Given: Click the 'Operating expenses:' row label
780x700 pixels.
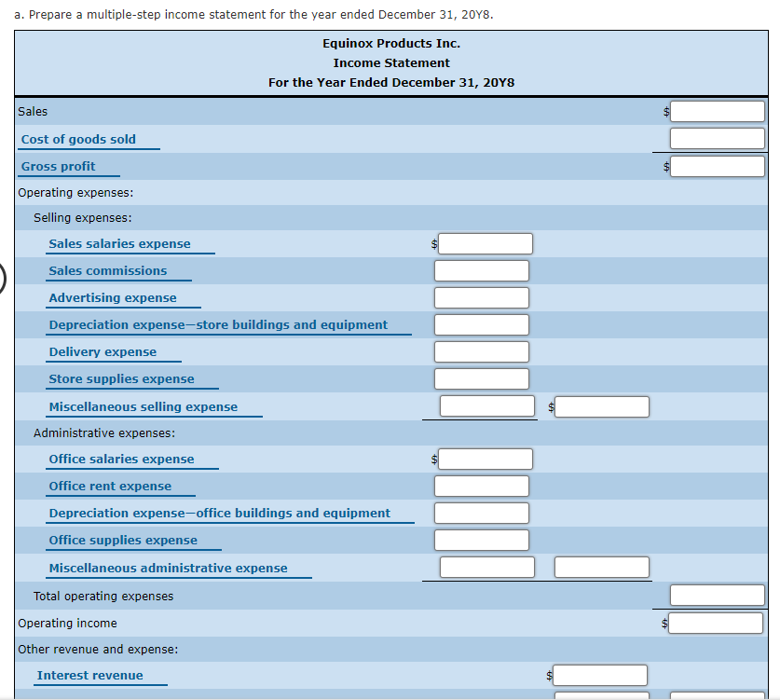Looking at the screenshot, I should click(x=75, y=193).
